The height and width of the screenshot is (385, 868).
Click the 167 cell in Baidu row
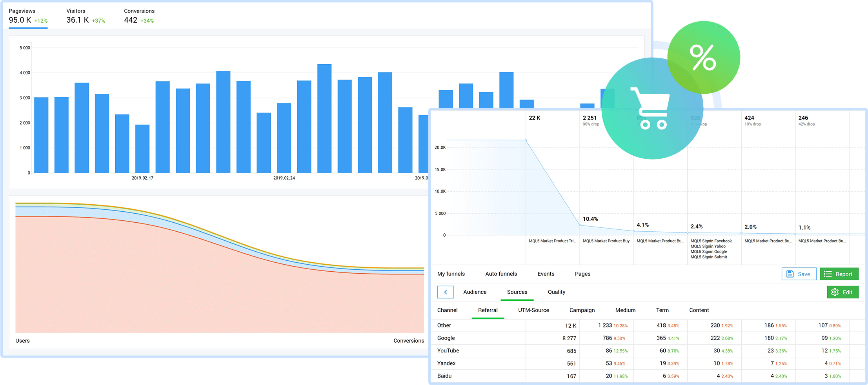[x=571, y=376]
